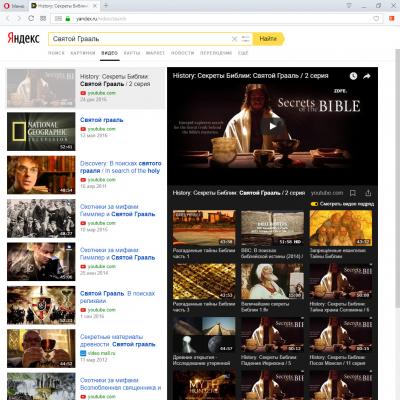Viewport: 400px width, 400px height.
Task: Click the Watch later clock icon on player
Action: [x=353, y=76]
